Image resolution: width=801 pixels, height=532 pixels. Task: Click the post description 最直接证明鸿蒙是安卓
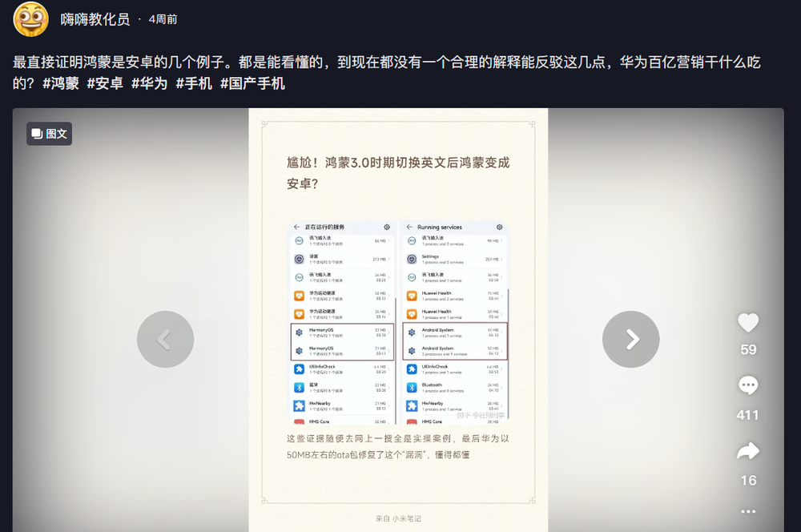[x=387, y=73]
